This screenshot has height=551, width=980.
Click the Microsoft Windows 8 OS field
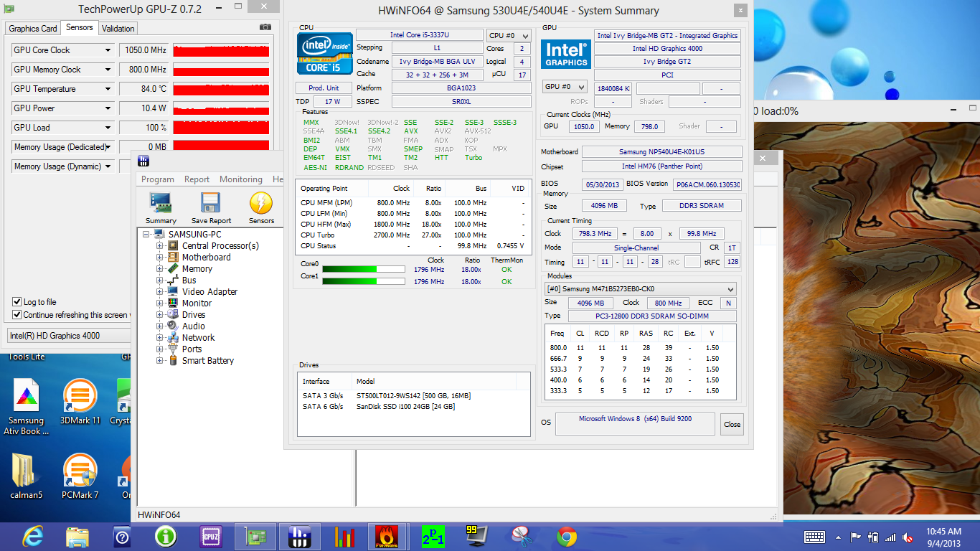point(636,423)
